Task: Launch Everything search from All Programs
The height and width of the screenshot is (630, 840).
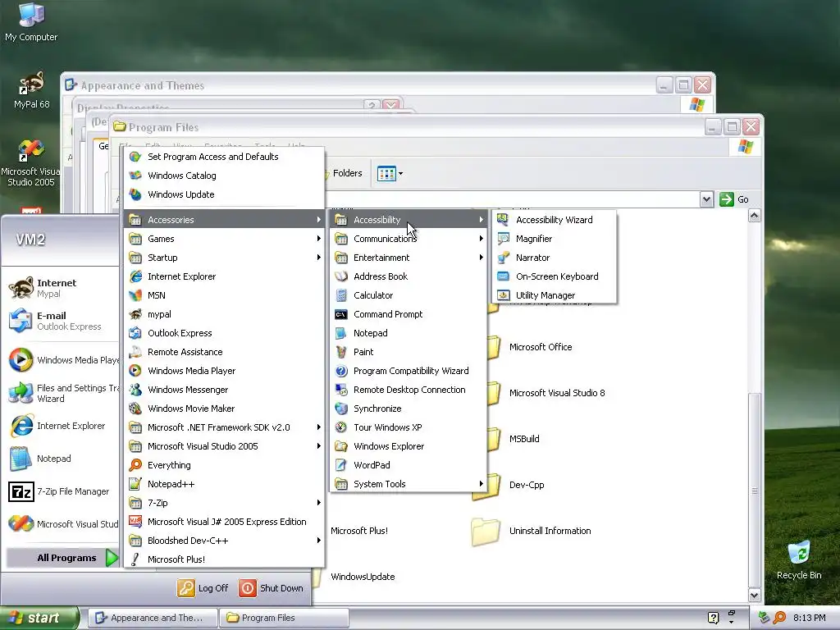Action: click(224, 465)
